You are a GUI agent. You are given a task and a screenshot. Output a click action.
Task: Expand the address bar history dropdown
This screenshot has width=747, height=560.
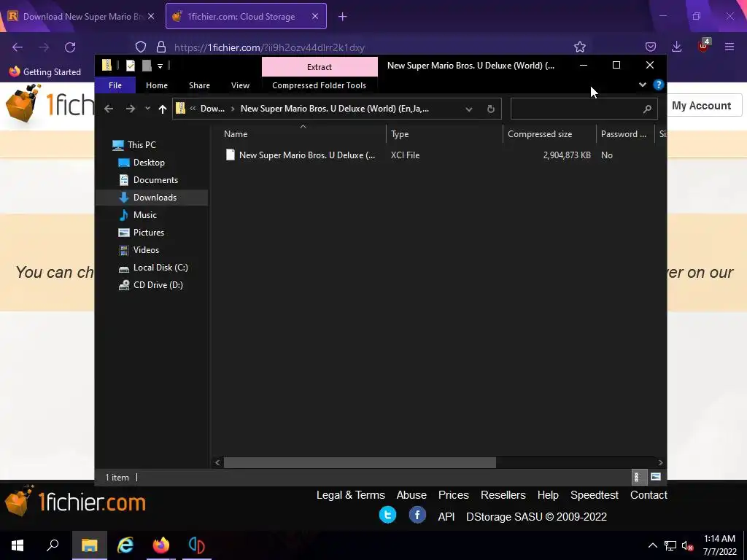469,109
